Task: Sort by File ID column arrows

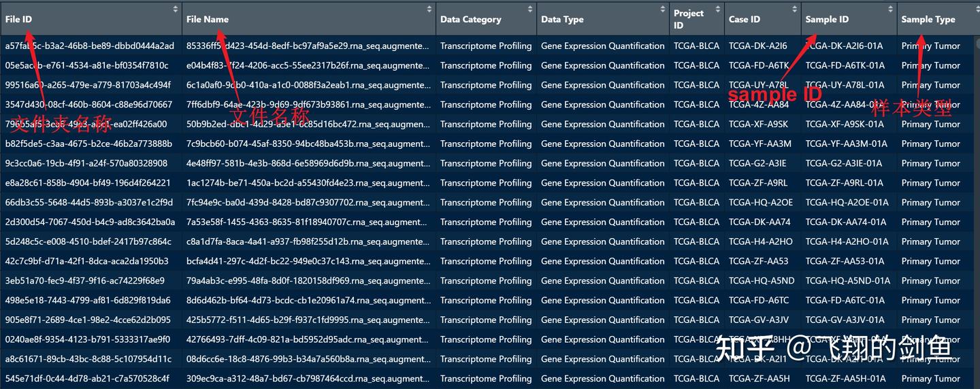Action: (176, 9)
